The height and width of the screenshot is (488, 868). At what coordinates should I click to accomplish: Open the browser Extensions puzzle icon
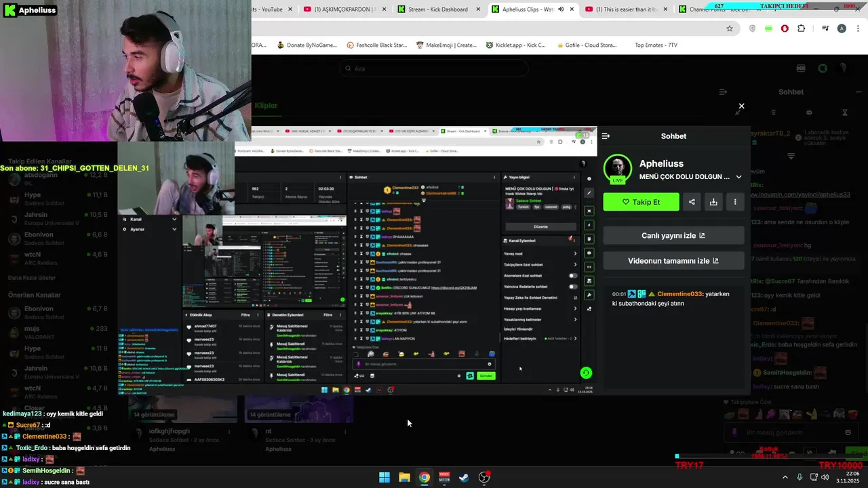coord(802,28)
